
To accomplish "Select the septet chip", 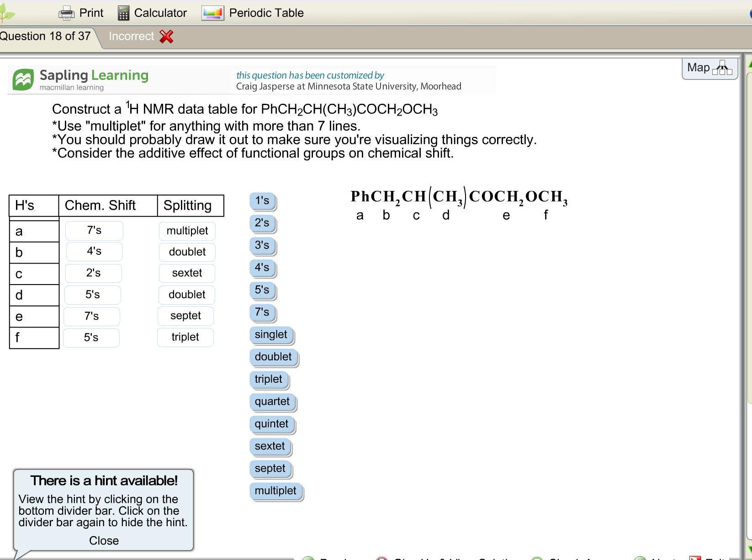I will pos(270,468).
